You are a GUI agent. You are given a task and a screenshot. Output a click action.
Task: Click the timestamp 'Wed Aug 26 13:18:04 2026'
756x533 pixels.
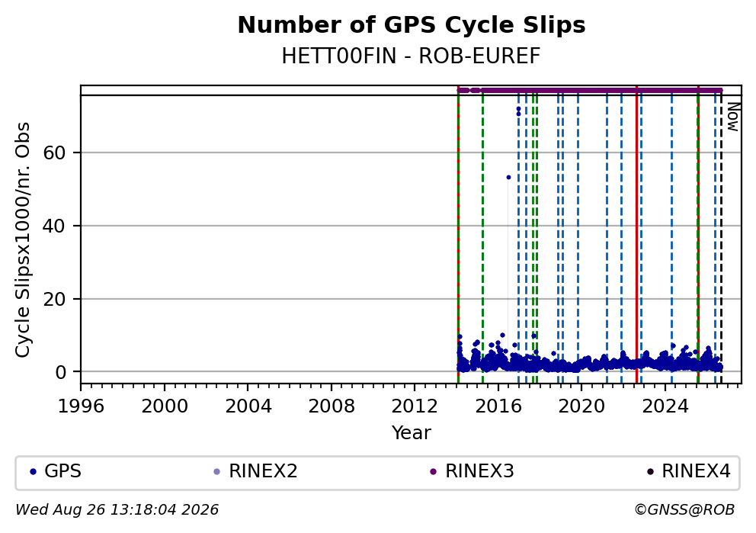coord(117,510)
